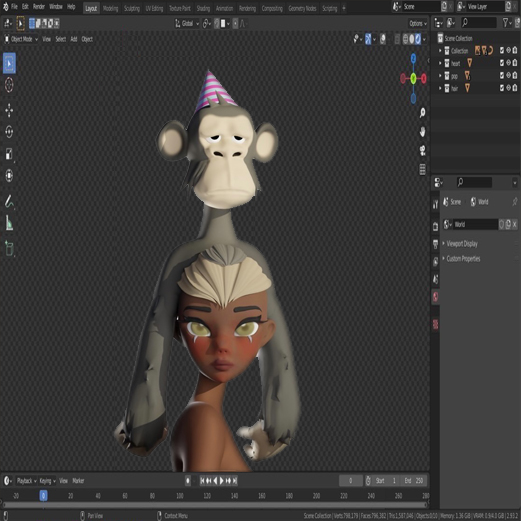Uncheck exclude checkbox for hair collection

click(502, 88)
